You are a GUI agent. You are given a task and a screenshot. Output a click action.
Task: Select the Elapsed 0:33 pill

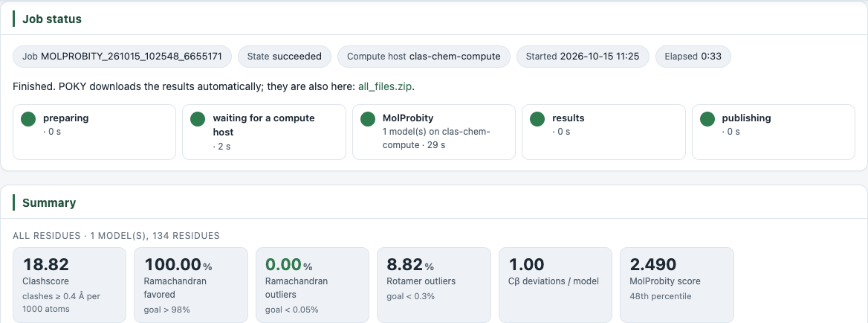[x=693, y=57]
